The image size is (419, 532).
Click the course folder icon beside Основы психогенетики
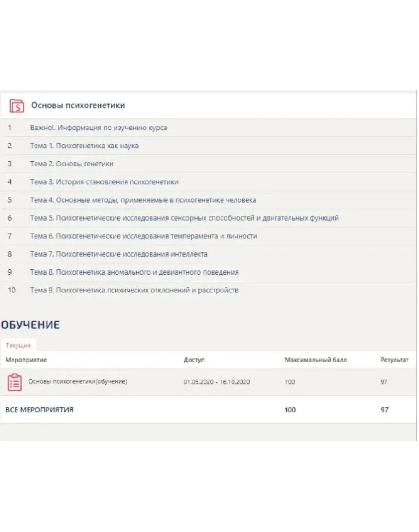point(17,105)
